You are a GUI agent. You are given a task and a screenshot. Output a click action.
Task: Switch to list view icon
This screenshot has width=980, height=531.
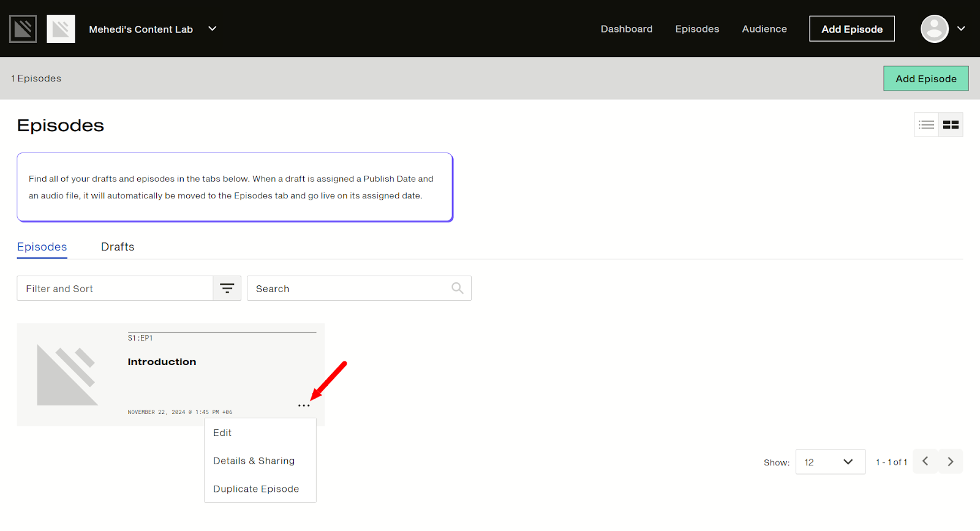point(926,124)
